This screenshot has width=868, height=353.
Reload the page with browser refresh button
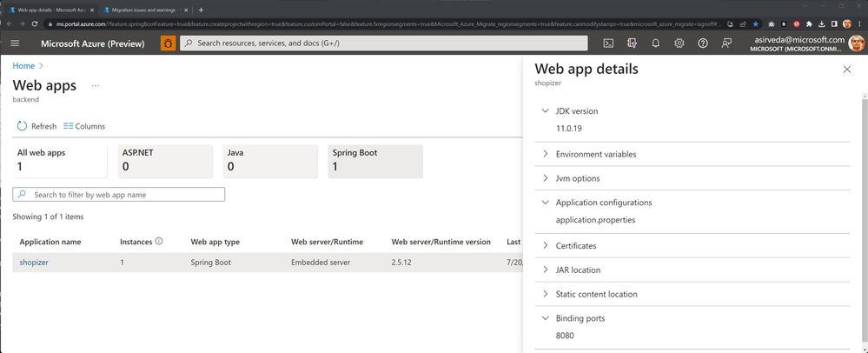pyautogui.click(x=35, y=23)
